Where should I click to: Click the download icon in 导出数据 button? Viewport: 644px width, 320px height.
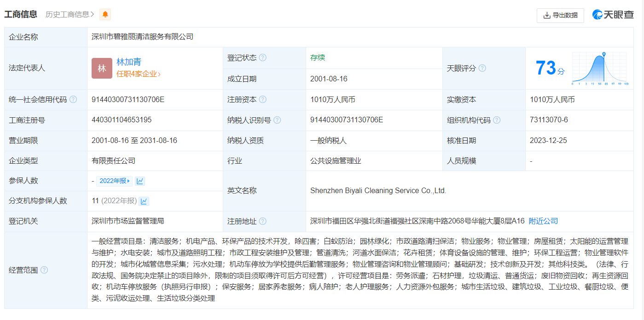[x=547, y=15]
